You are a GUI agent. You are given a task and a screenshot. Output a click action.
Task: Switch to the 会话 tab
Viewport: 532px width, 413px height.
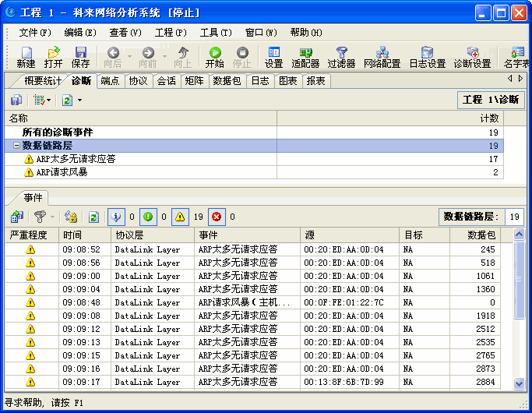tap(166, 81)
